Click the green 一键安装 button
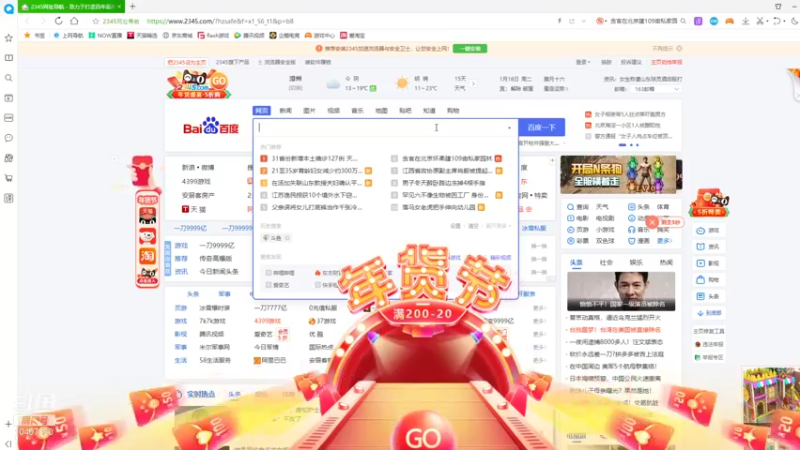800x450 pixels. [x=470, y=48]
